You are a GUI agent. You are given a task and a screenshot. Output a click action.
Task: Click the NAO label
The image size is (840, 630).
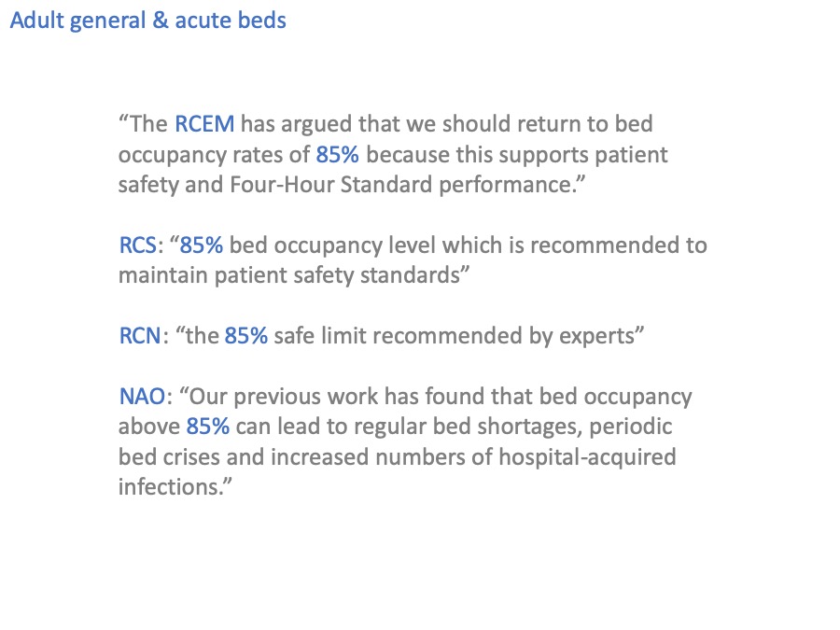(x=142, y=397)
